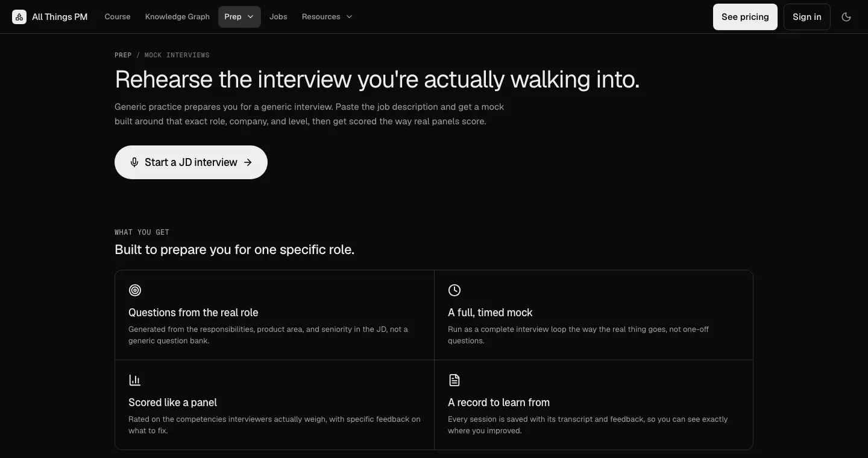This screenshot has width=868, height=458.
Task: Click the 'Run as a complete interview loop' description
Action: (x=578, y=335)
